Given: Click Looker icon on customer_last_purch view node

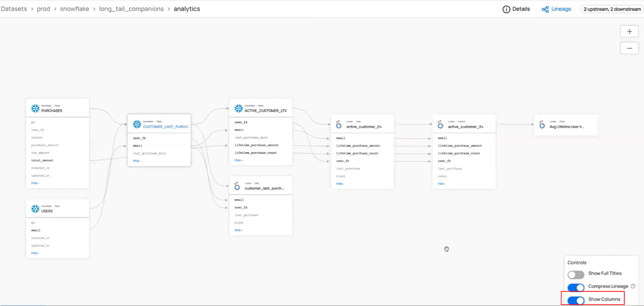Looking at the screenshot, I should pos(237,186).
